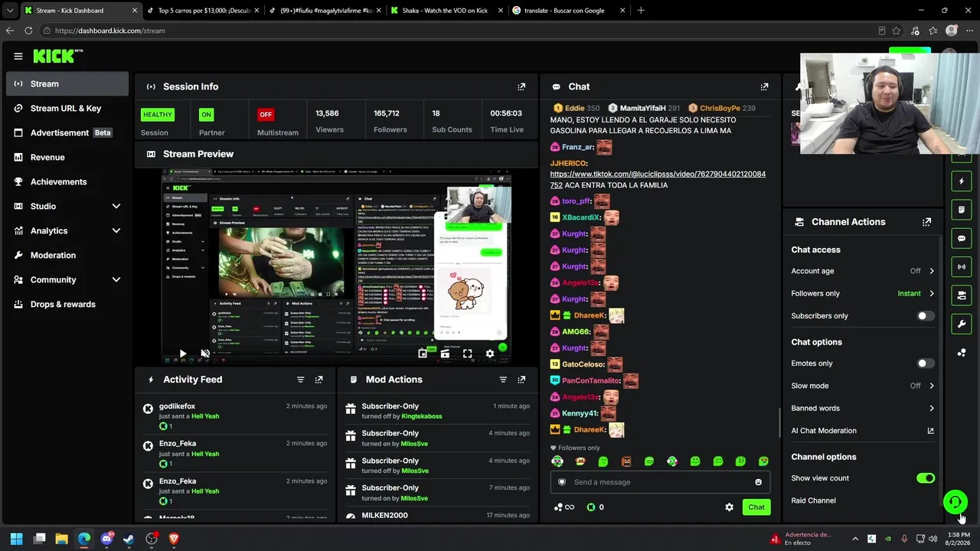The image size is (980, 551).
Task: Send message with the Chat button
Action: tap(756, 507)
